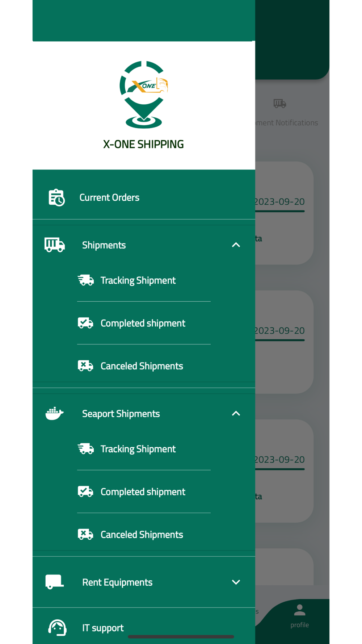The image size is (362, 644).
Task: Open Completed shipment under Seaport Shipments
Action: [143, 492]
